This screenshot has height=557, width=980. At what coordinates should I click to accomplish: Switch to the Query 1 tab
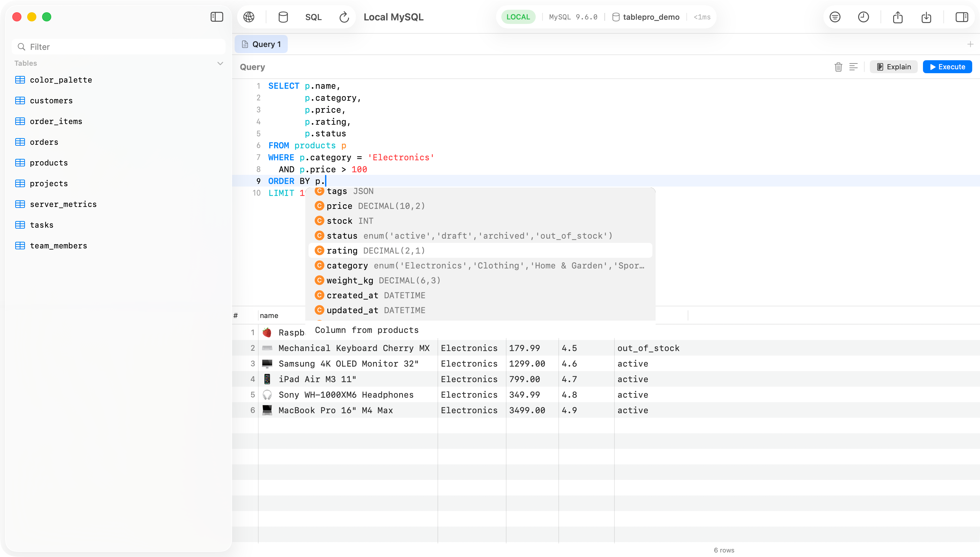261,44
